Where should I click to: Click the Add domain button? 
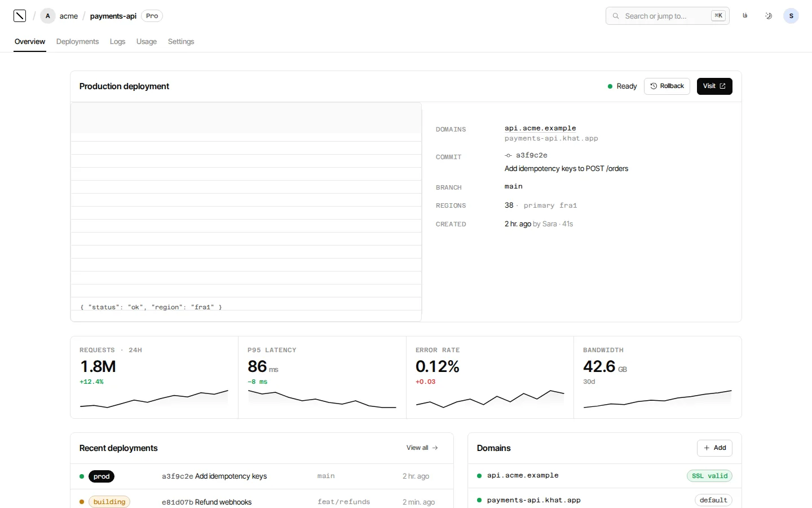click(714, 448)
